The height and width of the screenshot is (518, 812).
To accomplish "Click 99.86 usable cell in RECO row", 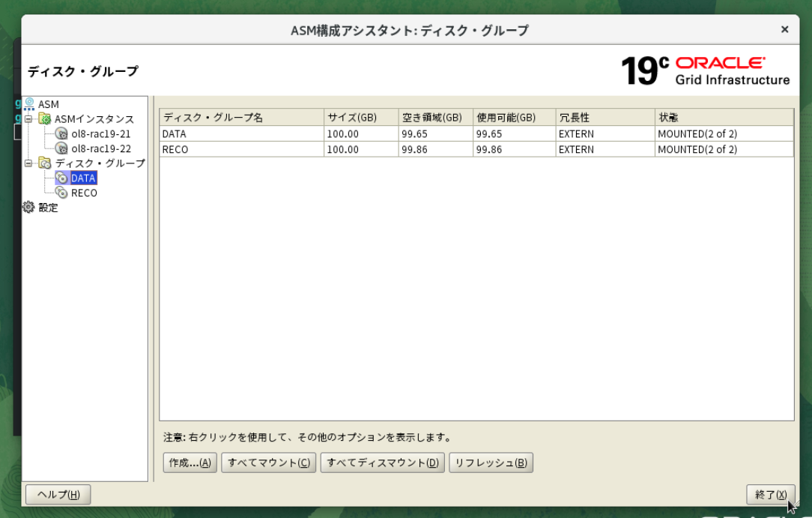I will [x=514, y=149].
